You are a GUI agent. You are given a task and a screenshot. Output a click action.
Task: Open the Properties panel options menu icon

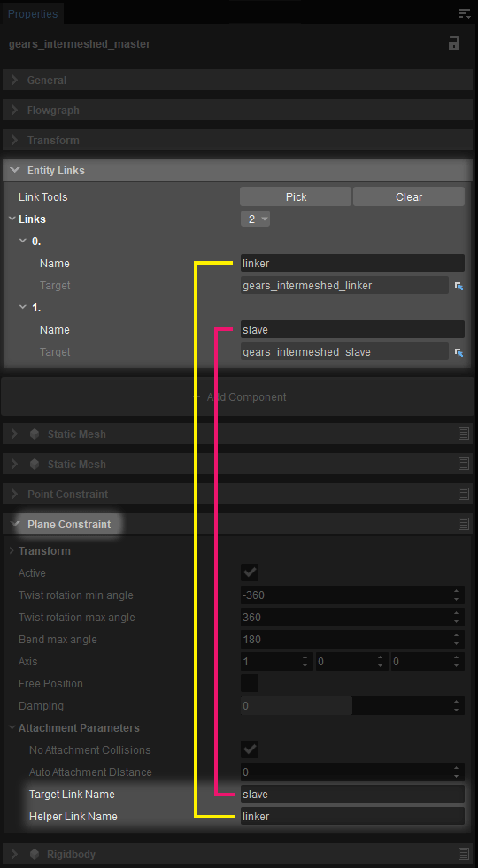[465, 14]
